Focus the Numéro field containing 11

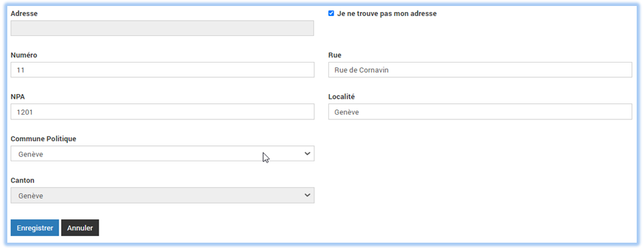(162, 70)
